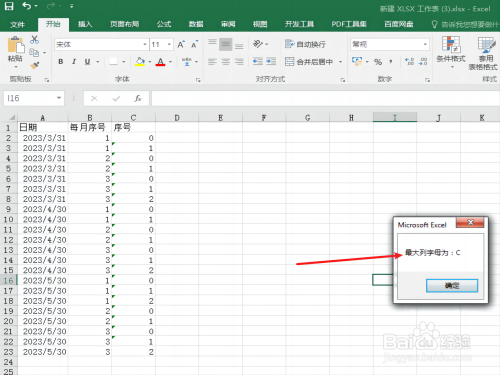Select the Format Painter brush
Image resolution: width=500 pixels, height=375 pixels.
pos(34,65)
